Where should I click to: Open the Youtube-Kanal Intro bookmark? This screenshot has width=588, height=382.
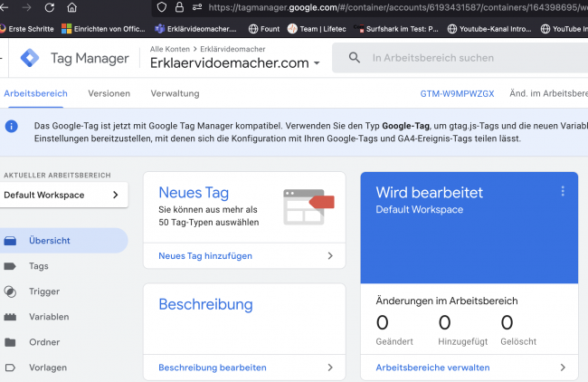click(489, 29)
